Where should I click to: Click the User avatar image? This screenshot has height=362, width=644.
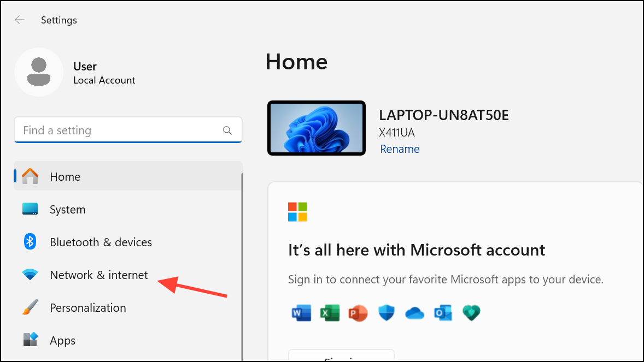(39, 72)
